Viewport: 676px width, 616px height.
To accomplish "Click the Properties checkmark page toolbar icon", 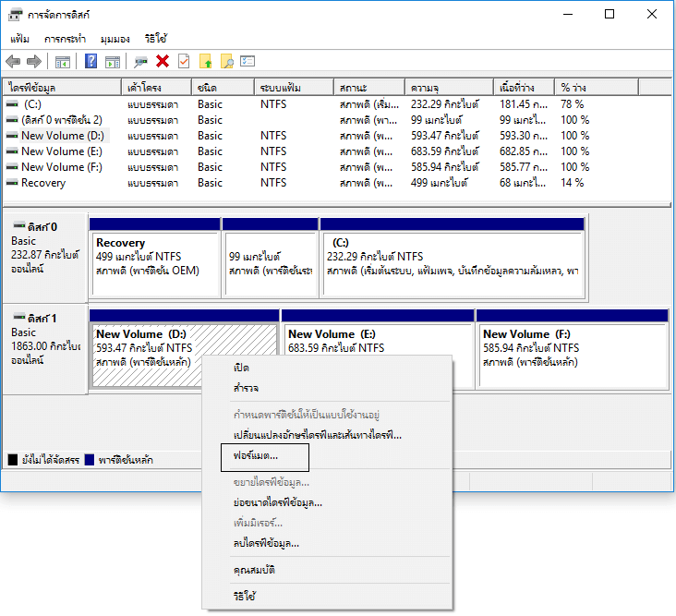I will point(184,62).
